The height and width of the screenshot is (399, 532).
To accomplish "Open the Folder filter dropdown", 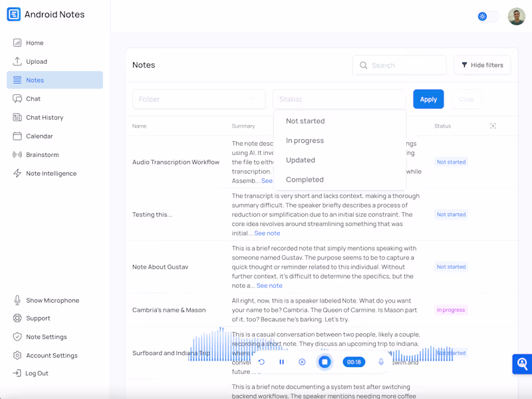I will pos(199,98).
